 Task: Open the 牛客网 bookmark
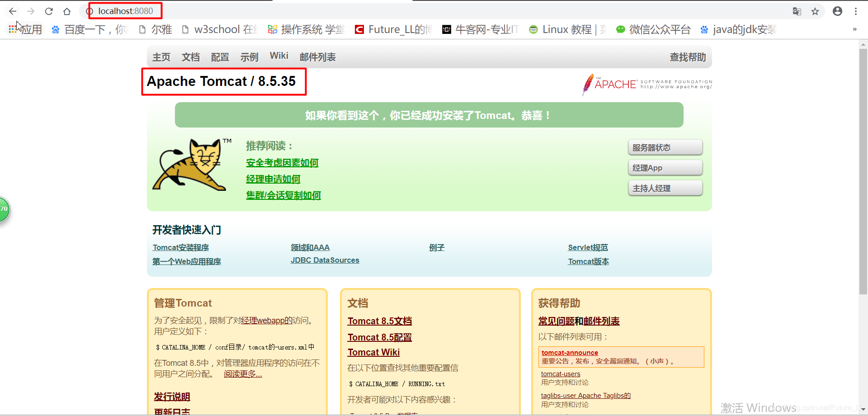pos(480,29)
